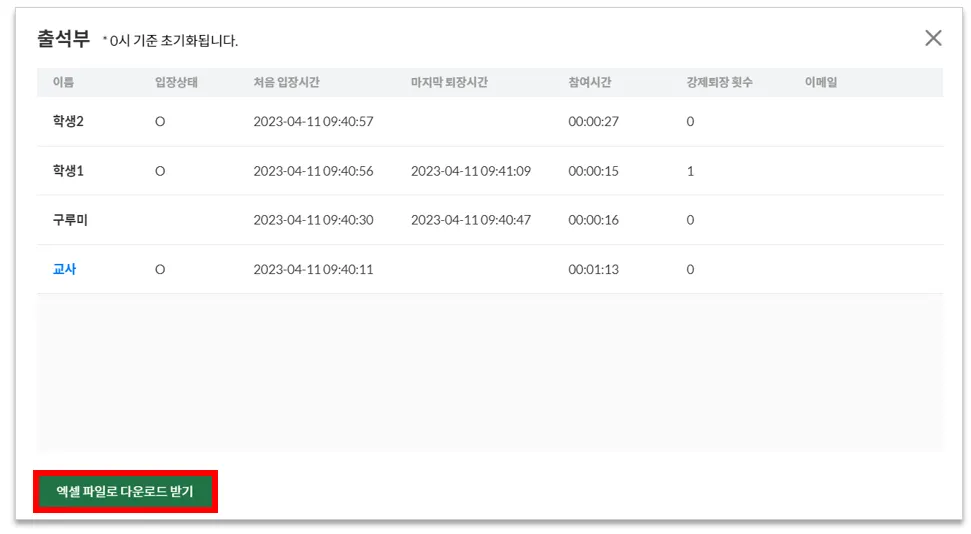971x534 pixels.
Task: Click 교사 entry status circle
Action: [x=160, y=269]
